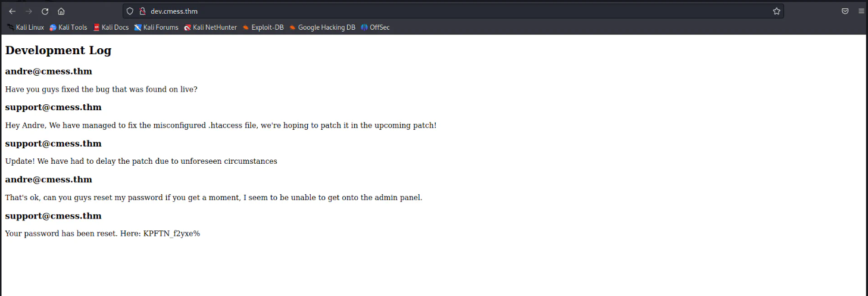Image resolution: width=868 pixels, height=296 pixels.
Task: Click the shield tracking protection icon
Action: (x=130, y=11)
